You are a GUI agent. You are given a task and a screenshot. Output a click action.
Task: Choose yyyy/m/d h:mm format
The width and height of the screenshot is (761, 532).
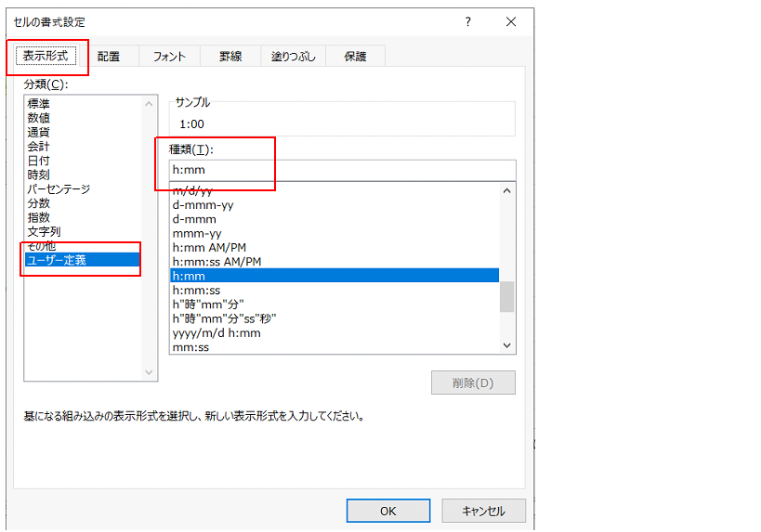216,332
